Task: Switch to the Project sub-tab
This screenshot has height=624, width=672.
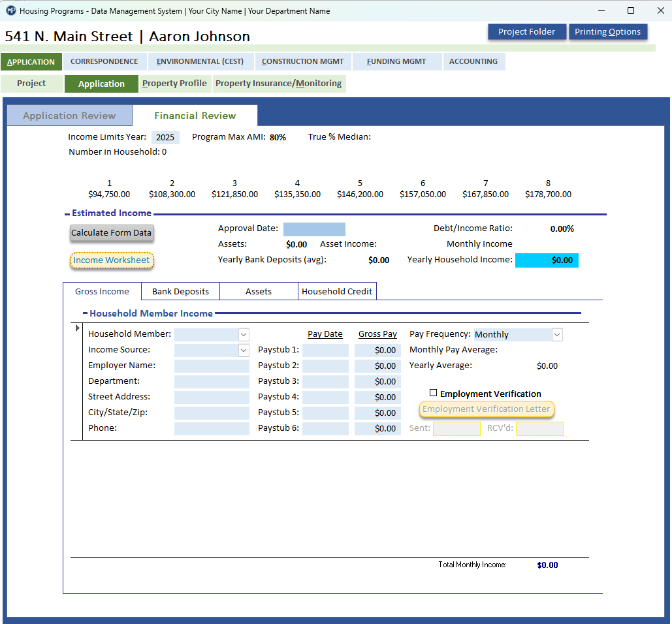Action: [x=31, y=84]
